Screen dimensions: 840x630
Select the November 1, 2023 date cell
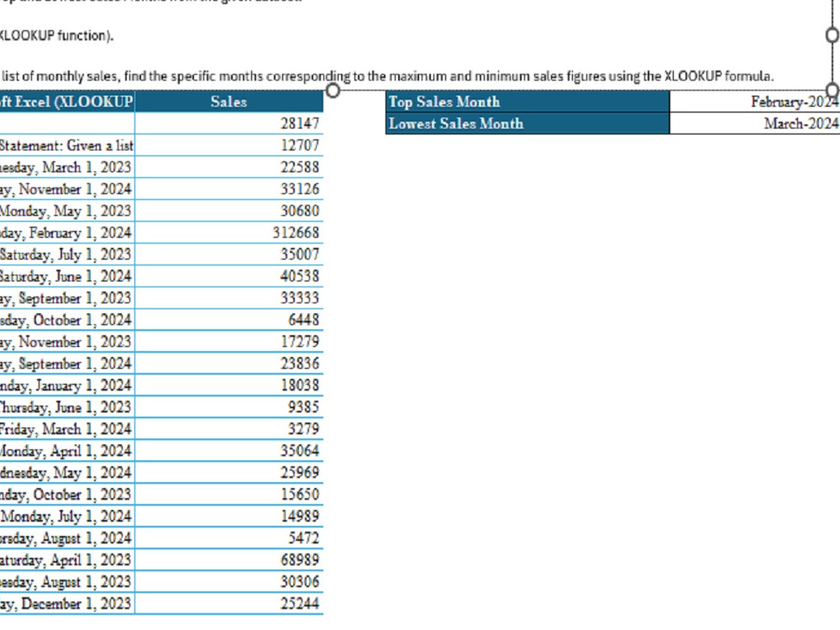(67, 342)
